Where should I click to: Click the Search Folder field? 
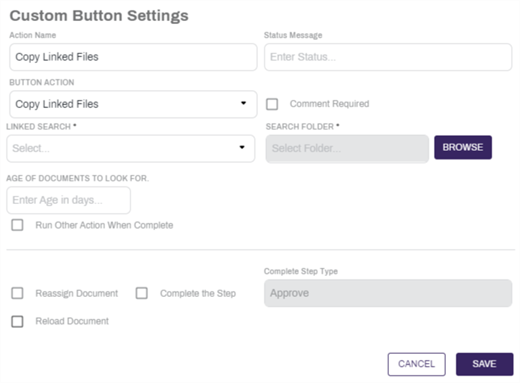(347, 148)
